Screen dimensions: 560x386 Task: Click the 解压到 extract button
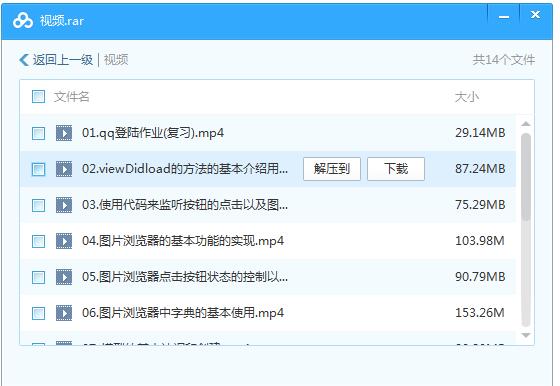point(332,169)
